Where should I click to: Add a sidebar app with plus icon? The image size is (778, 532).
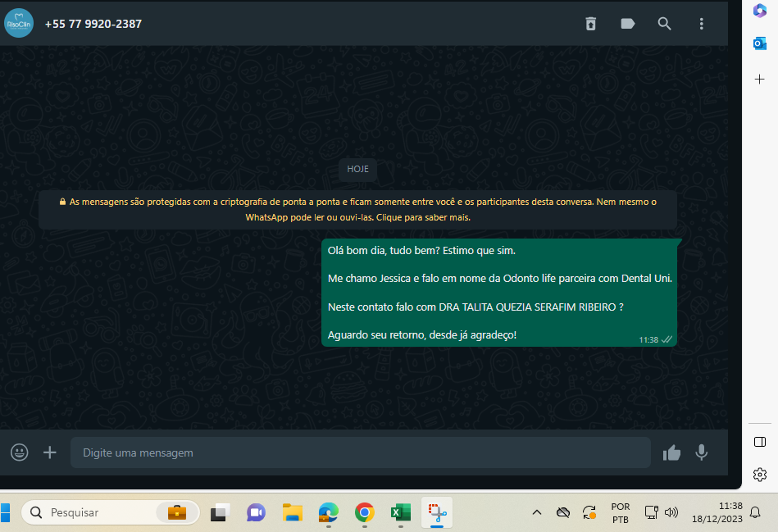point(760,79)
